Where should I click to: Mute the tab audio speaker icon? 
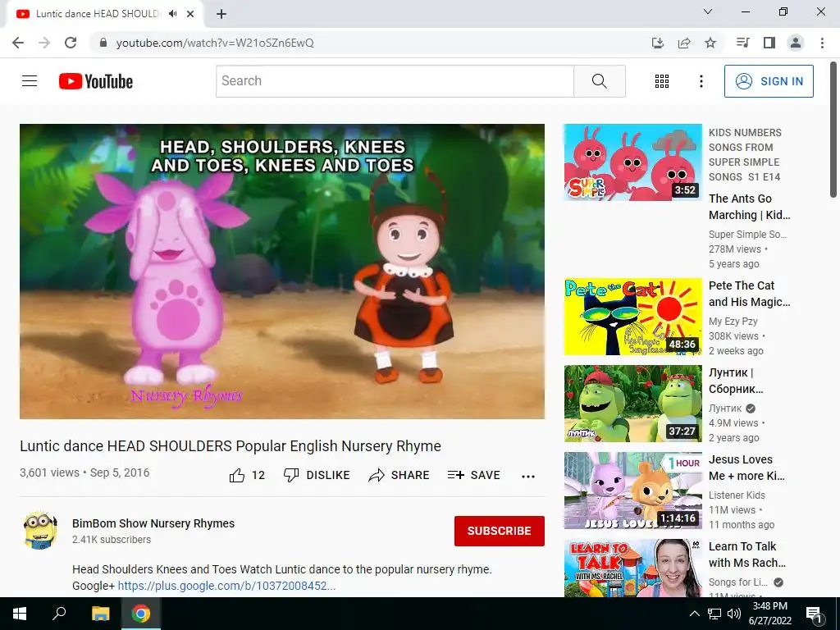pyautogui.click(x=172, y=14)
